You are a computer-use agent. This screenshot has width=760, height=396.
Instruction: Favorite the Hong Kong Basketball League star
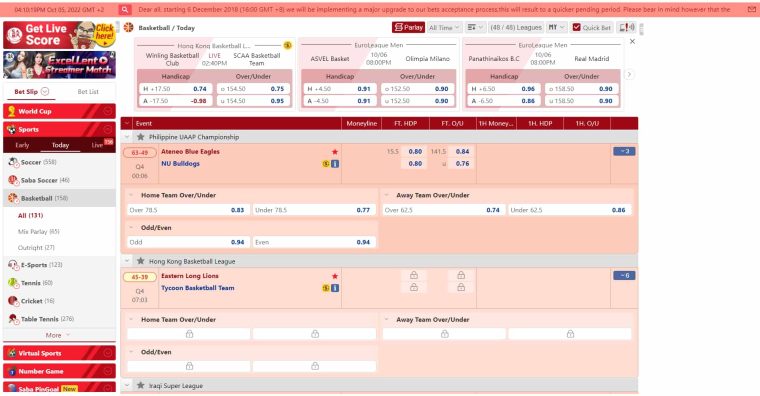141,261
